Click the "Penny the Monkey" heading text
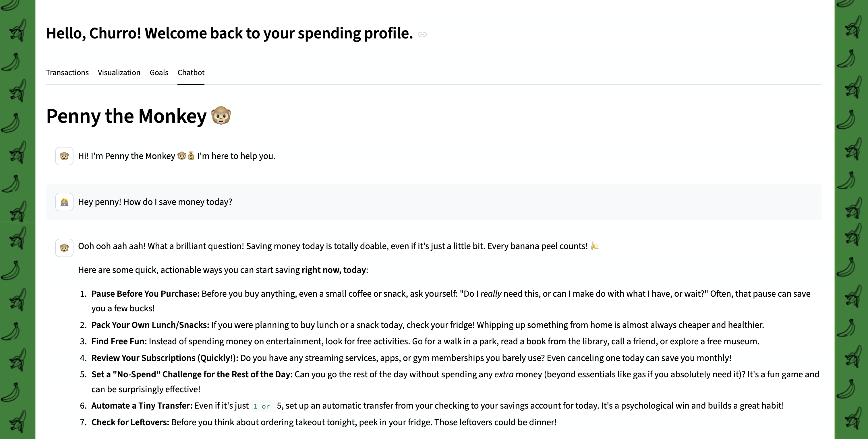Viewport: 868px width, 439px height. [x=126, y=116]
